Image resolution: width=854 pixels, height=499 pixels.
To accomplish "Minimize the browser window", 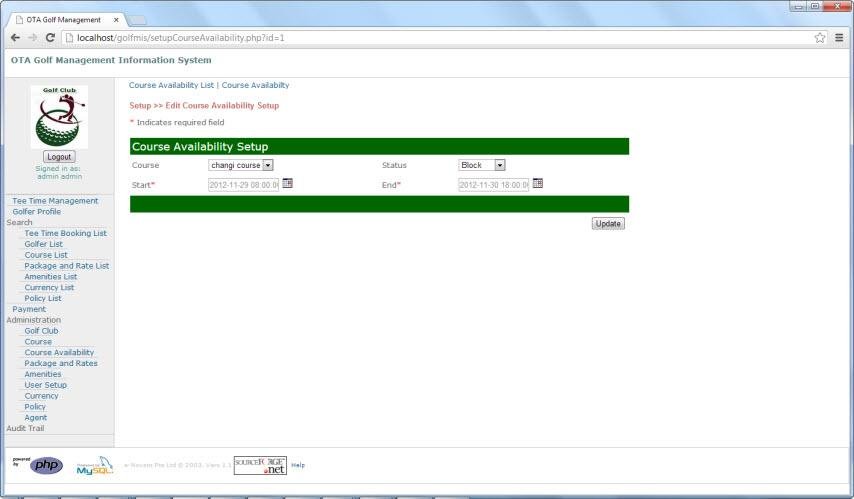I will (800, 6).
